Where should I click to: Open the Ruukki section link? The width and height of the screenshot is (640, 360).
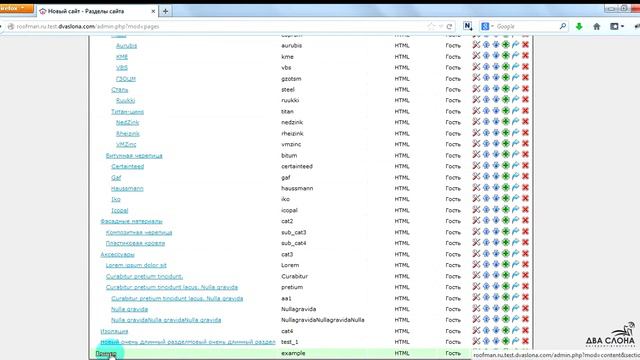tap(125, 100)
